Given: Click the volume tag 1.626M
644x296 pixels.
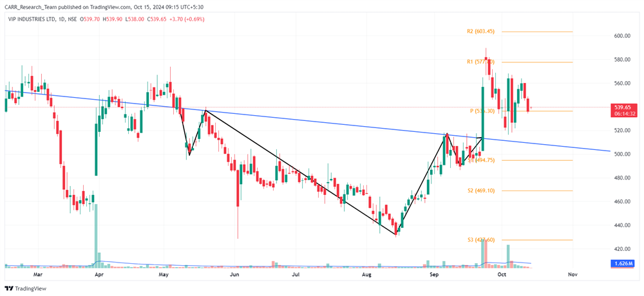Looking at the screenshot, I should (623, 263).
